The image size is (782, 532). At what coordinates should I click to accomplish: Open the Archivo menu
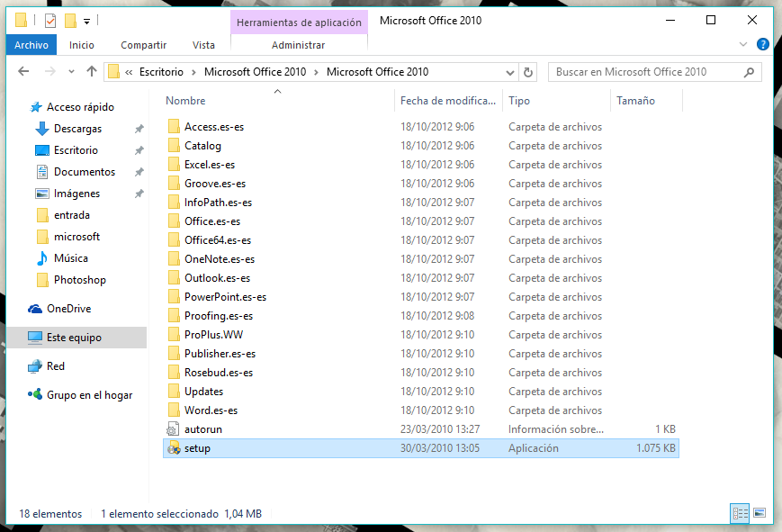(31, 44)
